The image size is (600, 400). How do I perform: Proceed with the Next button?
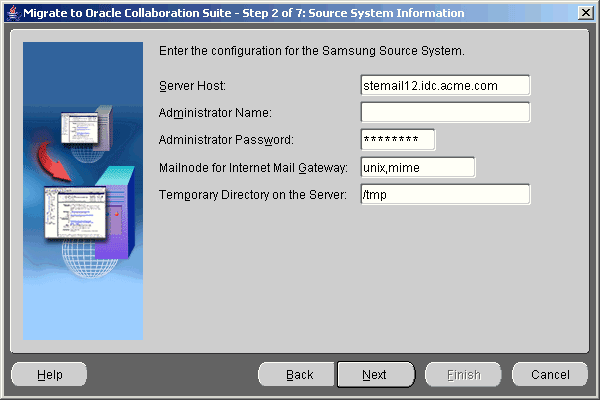click(x=376, y=374)
